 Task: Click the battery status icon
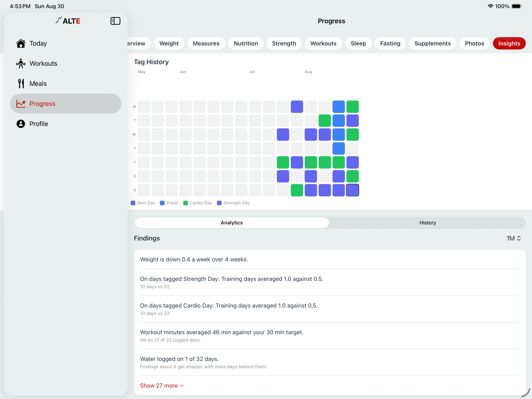[516, 6]
